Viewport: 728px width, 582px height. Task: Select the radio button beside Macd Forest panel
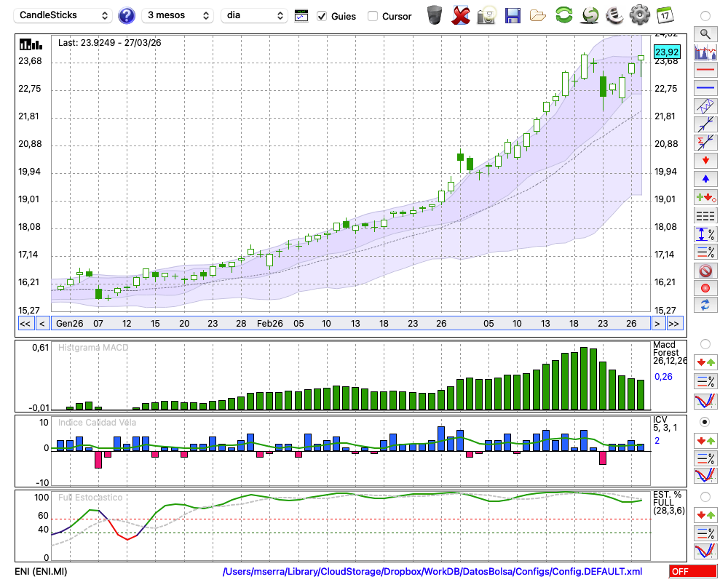pyautogui.click(x=705, y=343)
